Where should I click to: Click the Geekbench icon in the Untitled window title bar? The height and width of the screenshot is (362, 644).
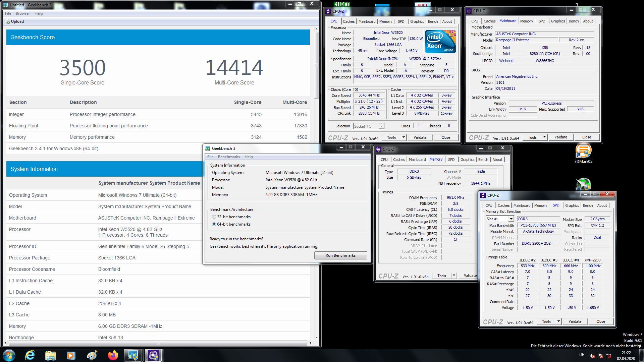pyautogui.click(x=6, y=5)
